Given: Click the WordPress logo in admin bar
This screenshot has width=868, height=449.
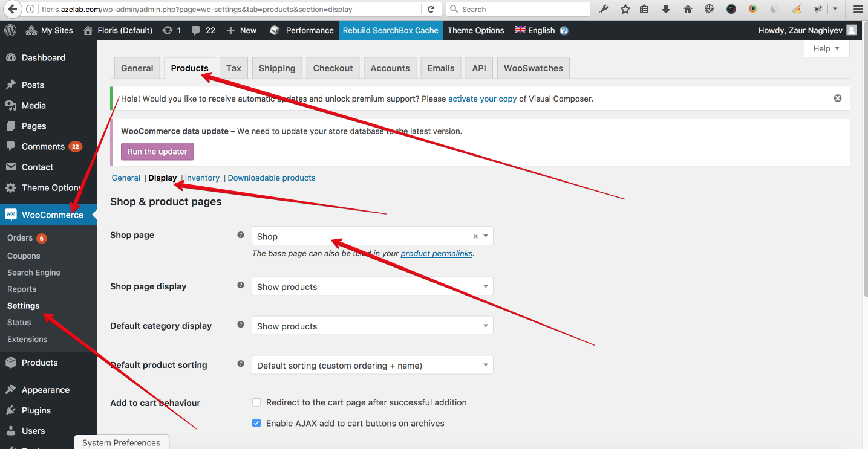Looking at the screenshot, I should (10, 30).
